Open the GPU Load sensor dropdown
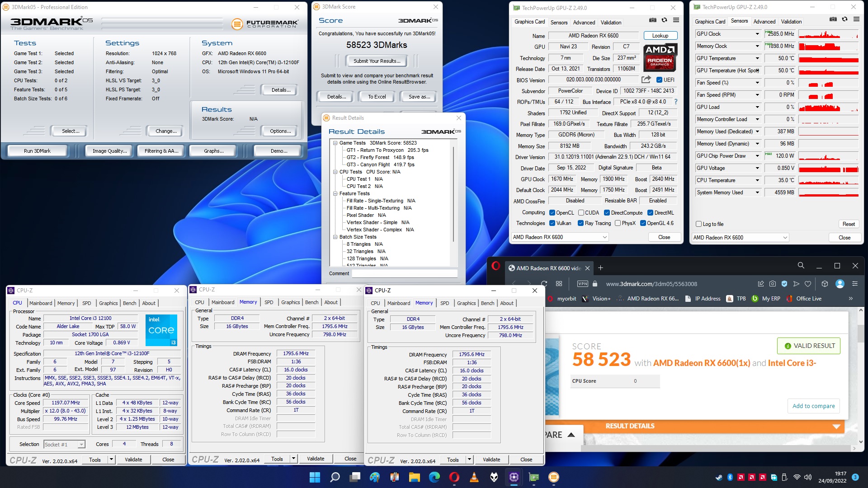Image resolution: width=868 pixels, height=488 pixels. click(x=757, y=107)
